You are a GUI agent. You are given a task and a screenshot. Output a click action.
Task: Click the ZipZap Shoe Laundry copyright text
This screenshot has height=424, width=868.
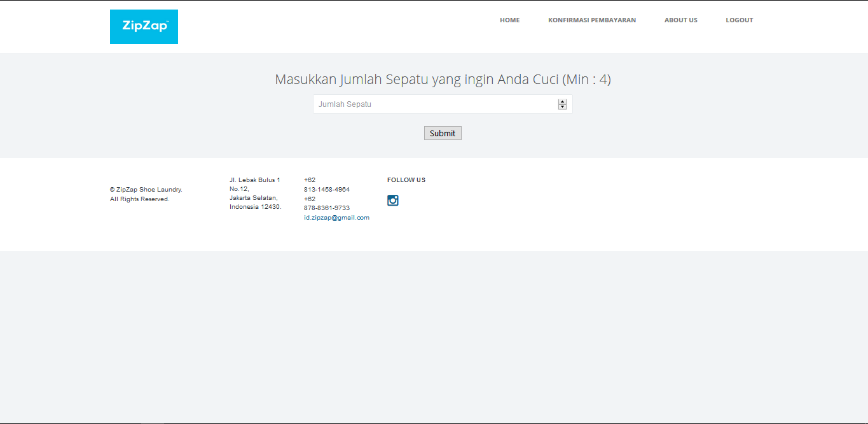click(x=145, y=194)
